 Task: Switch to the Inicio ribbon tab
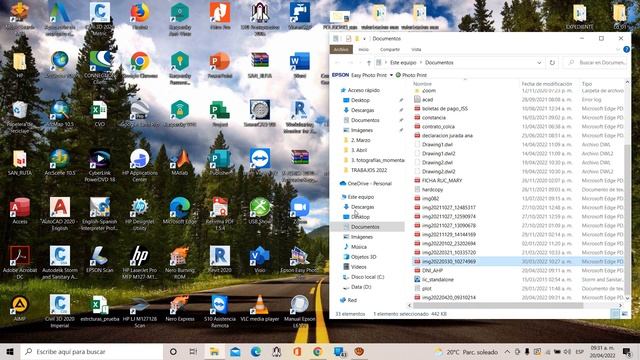coord(364,49)
